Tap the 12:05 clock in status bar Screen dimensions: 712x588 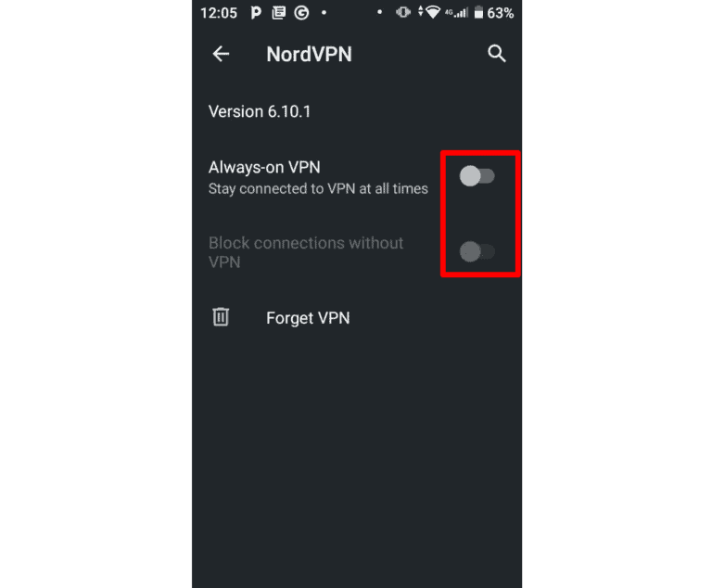coord(219,13)
